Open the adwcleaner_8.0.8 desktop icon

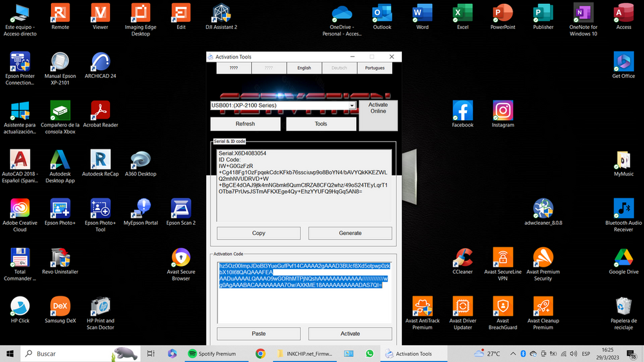[543, 211]
